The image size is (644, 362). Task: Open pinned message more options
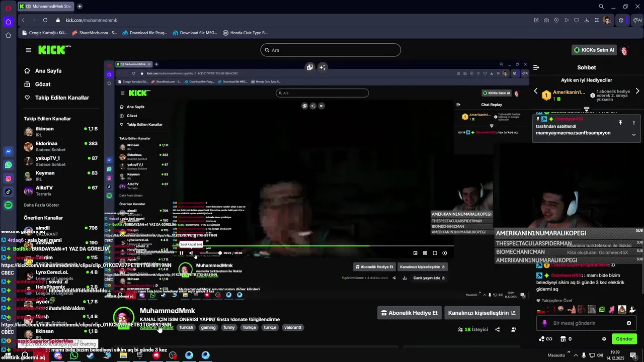(x=634, y=123)
